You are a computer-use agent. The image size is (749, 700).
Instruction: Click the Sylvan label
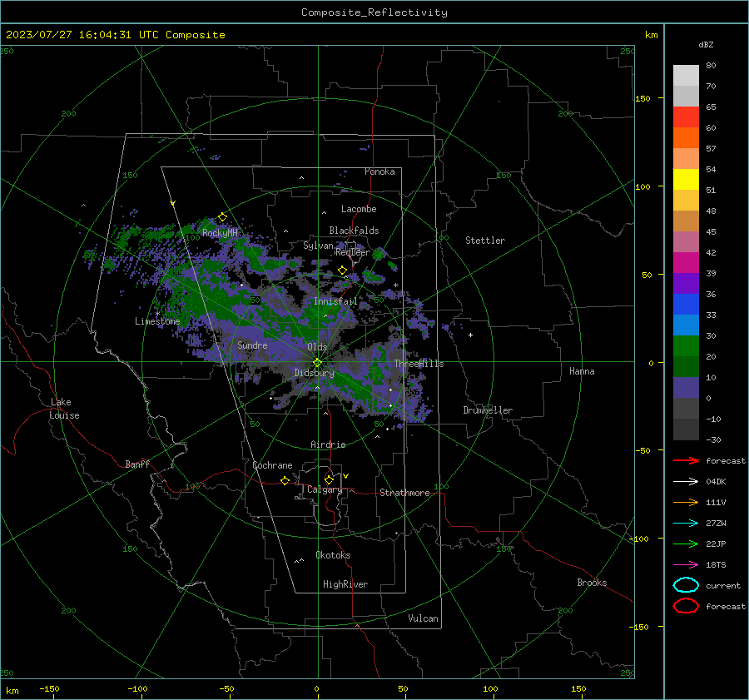click(x=318, y=246)
